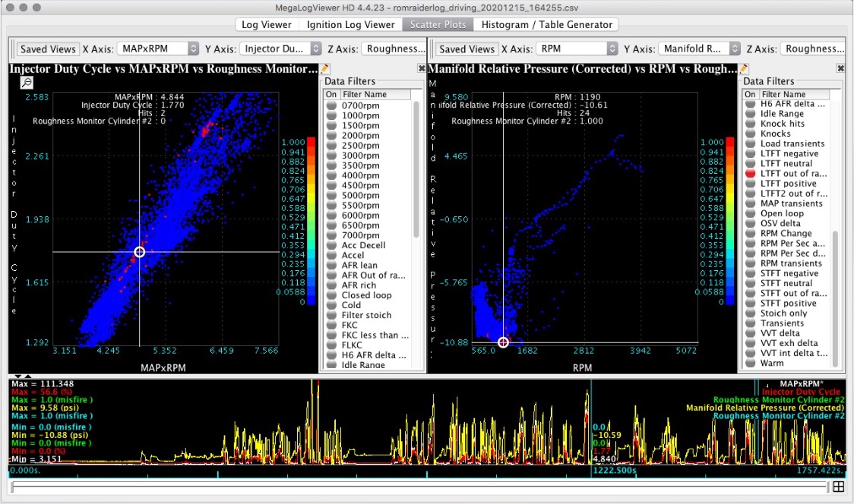Edit the Manifold Relative Pressure plot title via pencil icon
Viewport: 854px width, 504px height.
click(743, 68)
